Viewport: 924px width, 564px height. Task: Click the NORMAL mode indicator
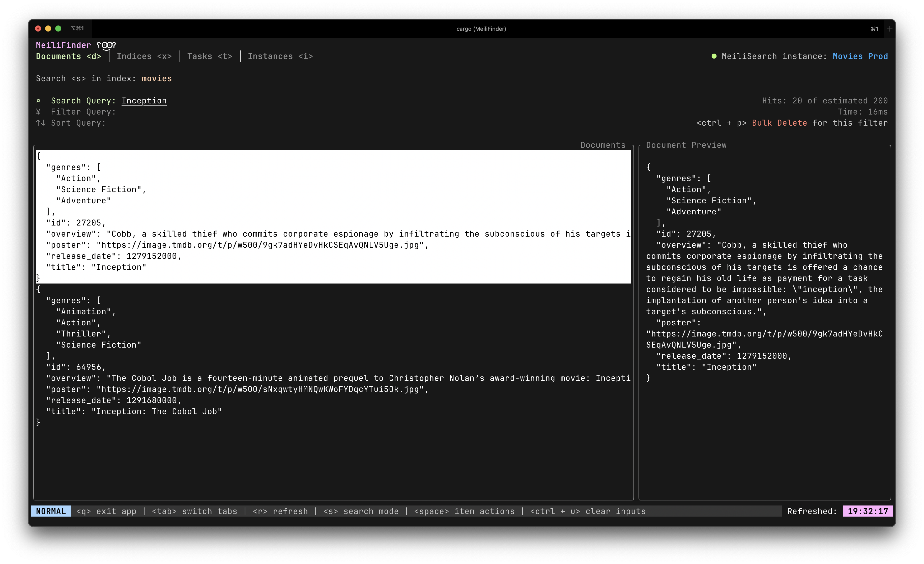click(51, 511)
